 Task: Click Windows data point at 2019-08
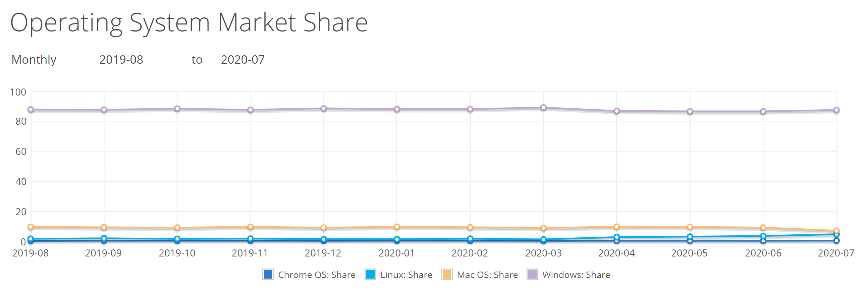pyautogui.click(x=31, y=110)
